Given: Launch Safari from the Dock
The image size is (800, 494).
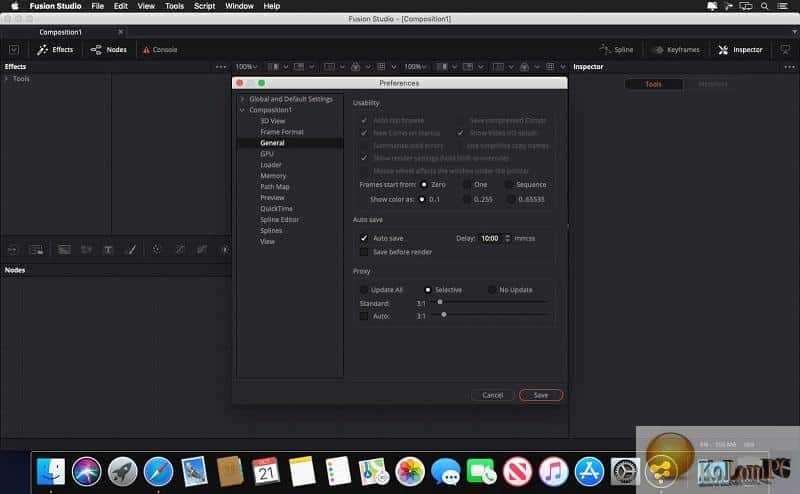Looking at the screenshot, I should pyautogui.click(x=158, y=471).
